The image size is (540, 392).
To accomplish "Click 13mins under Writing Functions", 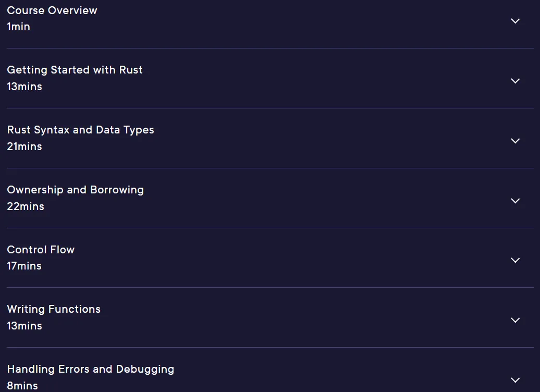I will click(x=24, y=326).
